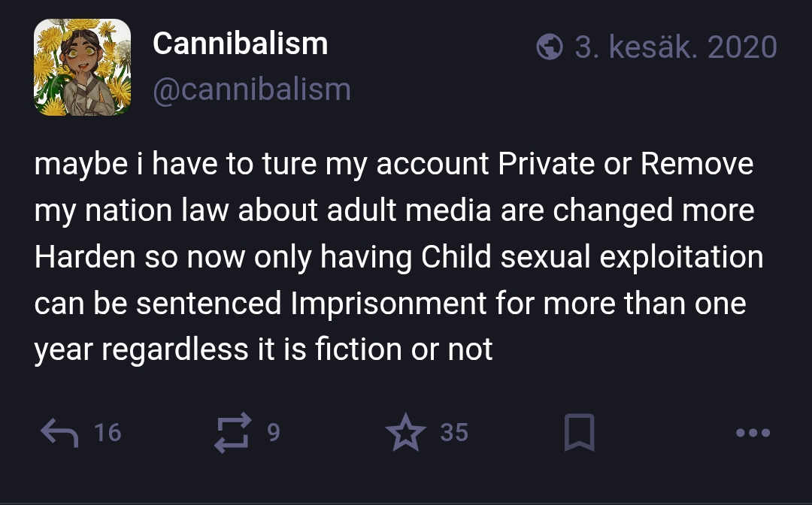The image size is (812, 505).
Task: Open the three-dot more options menu
Action: coord(753,433)
